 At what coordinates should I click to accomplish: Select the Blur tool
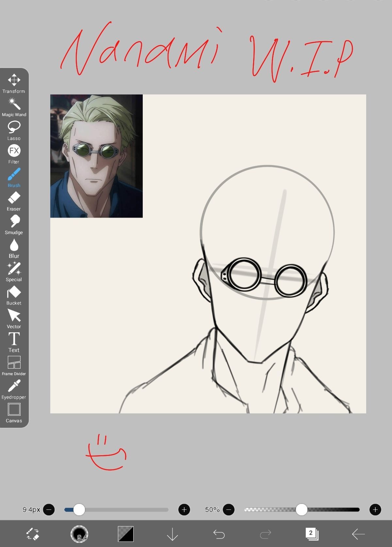[x=14, y=248]
